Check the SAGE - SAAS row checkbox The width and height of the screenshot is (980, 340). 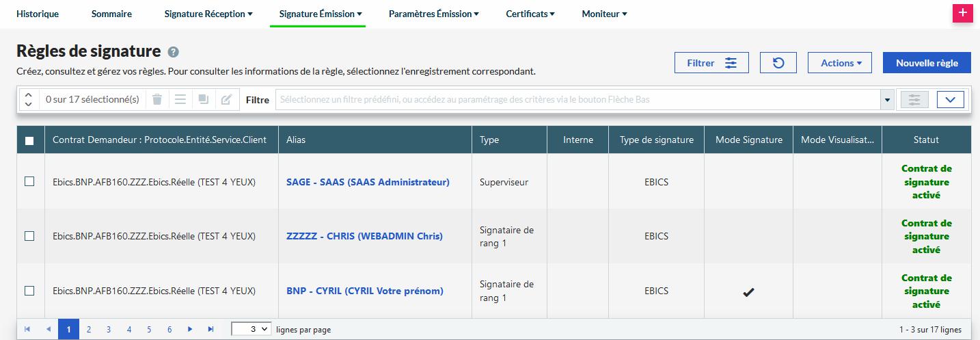tap(29, 181)
